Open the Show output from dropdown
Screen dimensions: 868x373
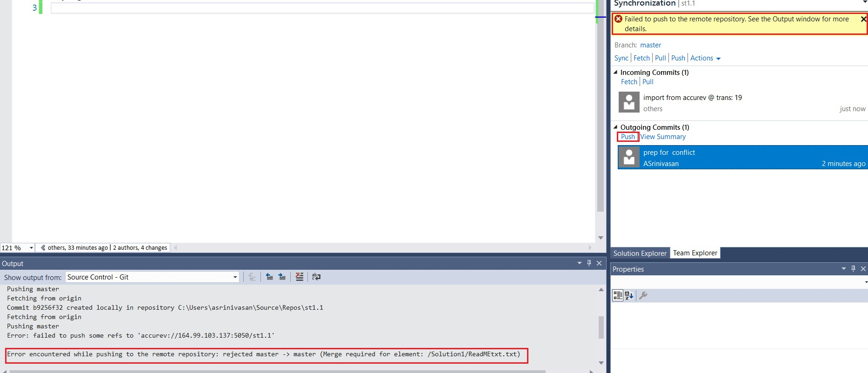pyautogui.click(x=235, y=277)
